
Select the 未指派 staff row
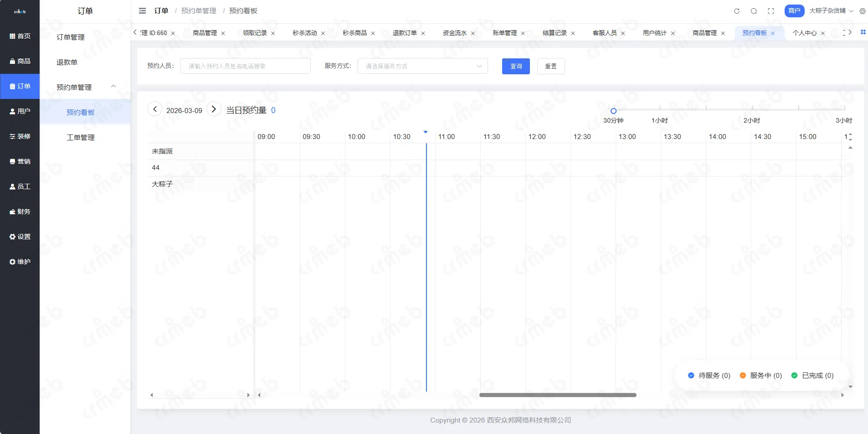pos(200,151)
